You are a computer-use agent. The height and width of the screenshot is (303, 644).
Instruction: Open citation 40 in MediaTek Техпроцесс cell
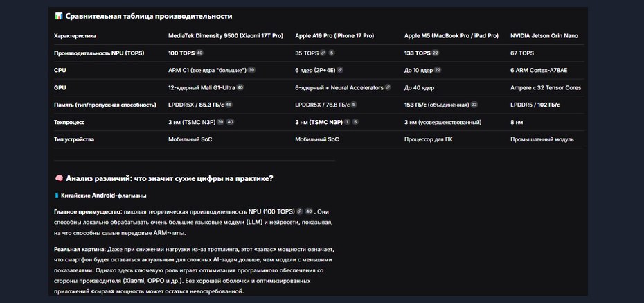pos(231,122)
